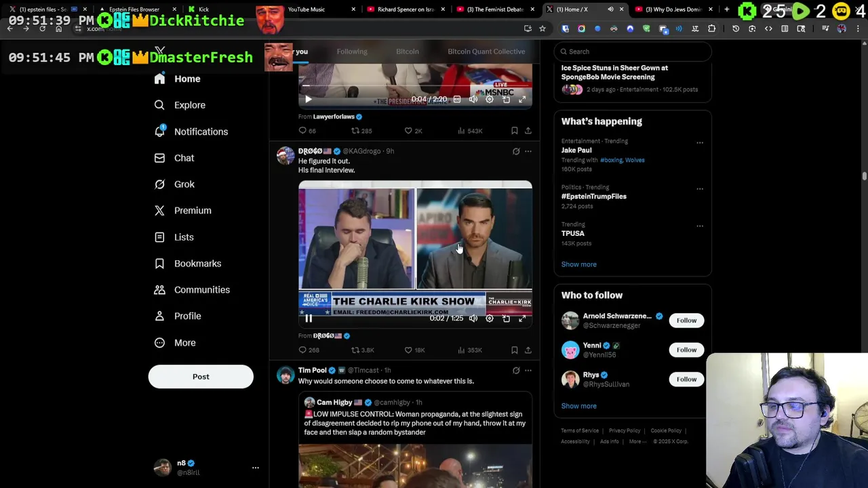Switch to the Bitcoin feed tab
The height and width of the screenshot is (488, 868).
click(408, 52)
